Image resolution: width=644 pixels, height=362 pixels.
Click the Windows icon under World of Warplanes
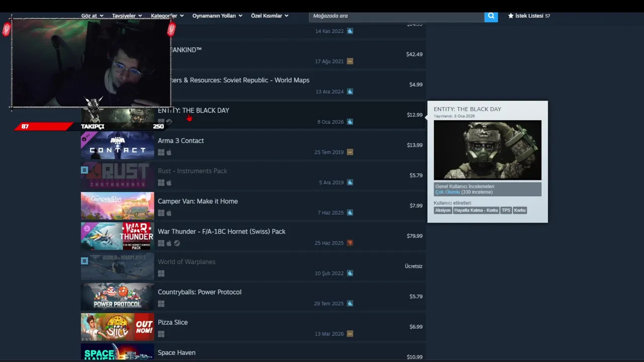coord(161,274)
